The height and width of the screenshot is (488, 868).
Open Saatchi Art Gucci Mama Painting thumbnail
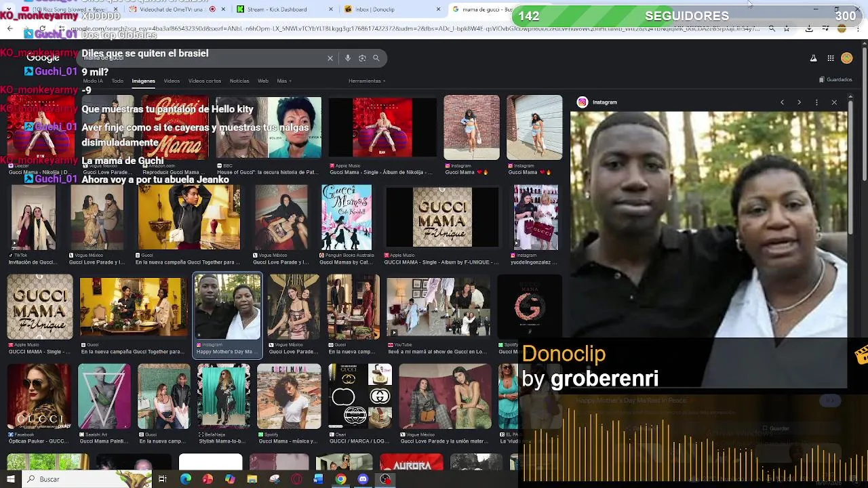[x=104, y=396]
